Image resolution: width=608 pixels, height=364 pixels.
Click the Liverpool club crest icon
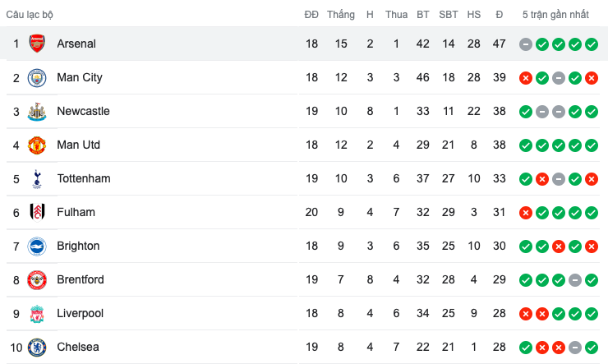point(37,313)
